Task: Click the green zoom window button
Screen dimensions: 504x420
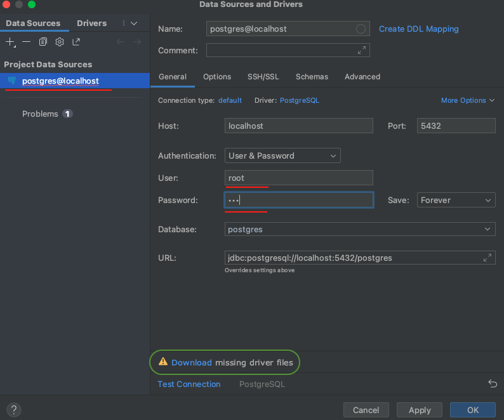Action: (32, 4)
